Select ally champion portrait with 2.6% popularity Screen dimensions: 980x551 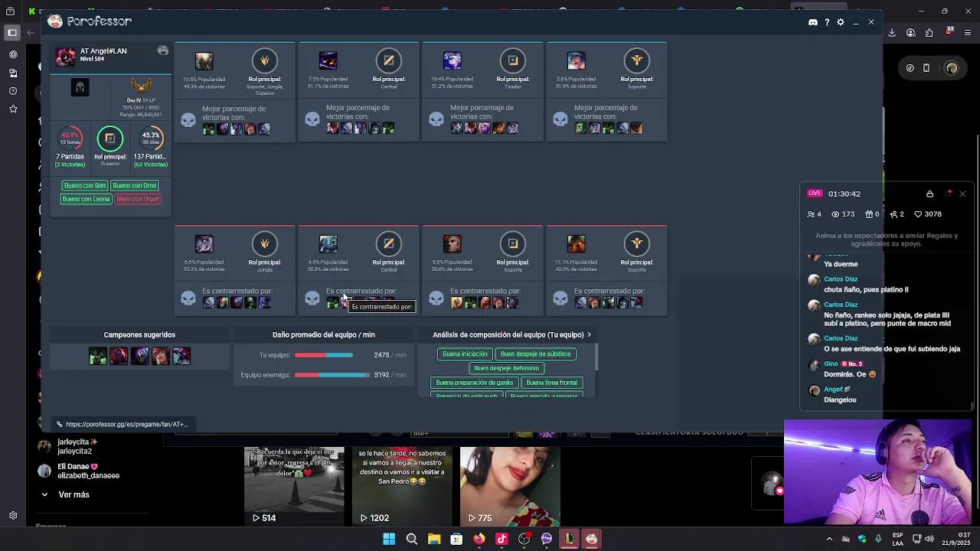click(576, 60)
